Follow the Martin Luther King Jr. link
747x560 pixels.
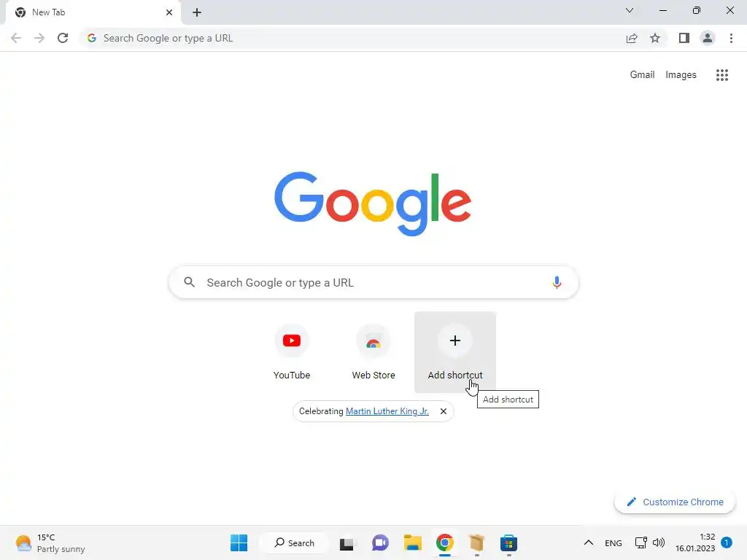(x=387, y=411)
